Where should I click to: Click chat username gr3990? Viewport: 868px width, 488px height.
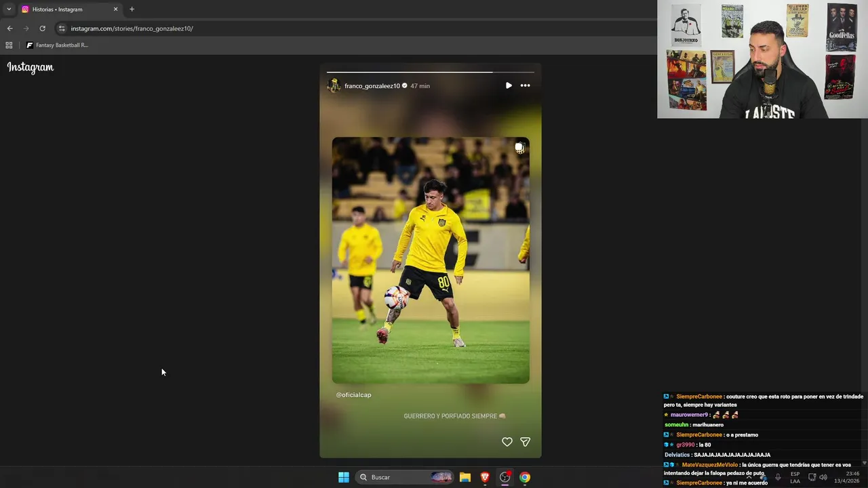click(685, 445)
